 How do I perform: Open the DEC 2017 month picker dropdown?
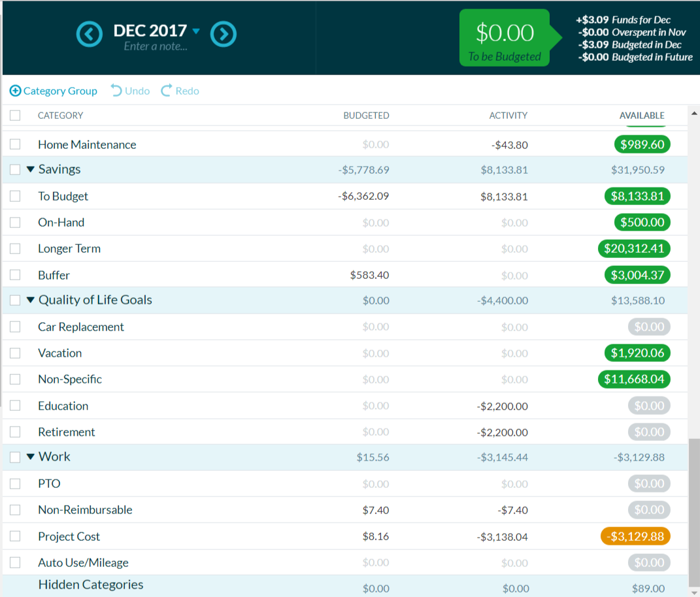coord(196,31)
